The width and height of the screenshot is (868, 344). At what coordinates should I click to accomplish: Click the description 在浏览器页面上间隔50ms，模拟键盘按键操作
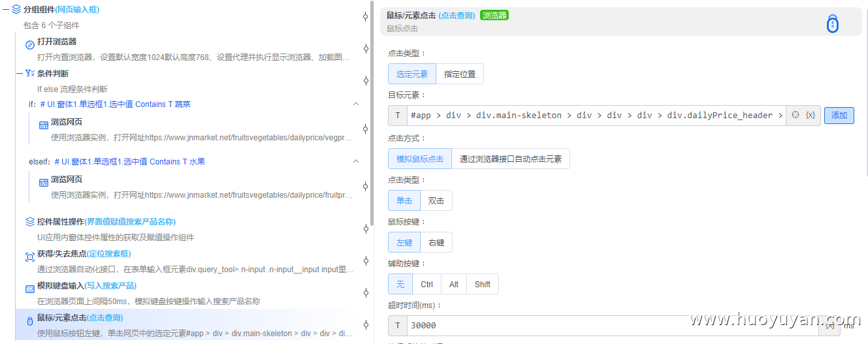[148, 302]
